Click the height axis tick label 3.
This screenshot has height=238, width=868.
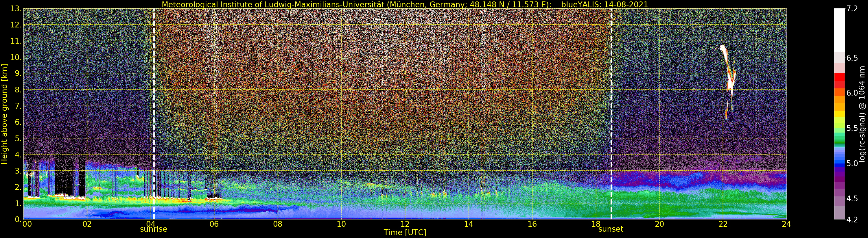coord(19,171)
